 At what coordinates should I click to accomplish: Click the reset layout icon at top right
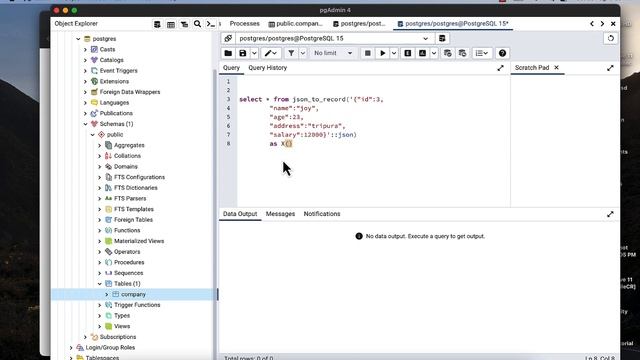click(x=611, y=38)
